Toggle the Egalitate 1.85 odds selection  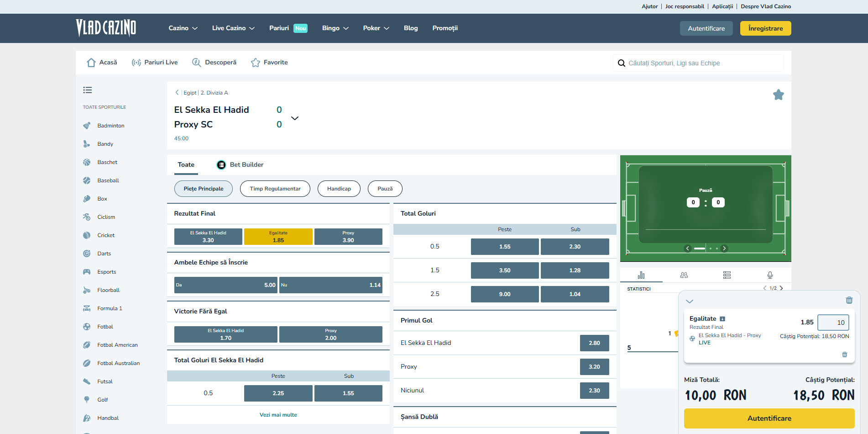tap(278, 237)
